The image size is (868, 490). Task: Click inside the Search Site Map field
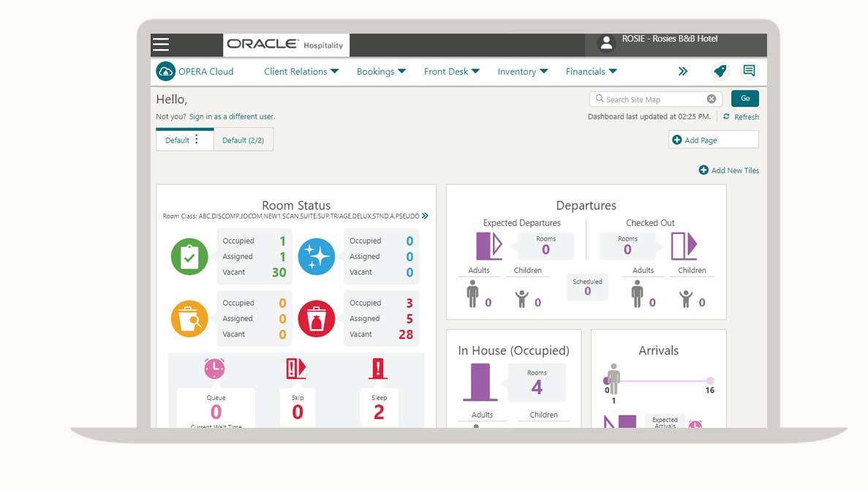(651, 99)
